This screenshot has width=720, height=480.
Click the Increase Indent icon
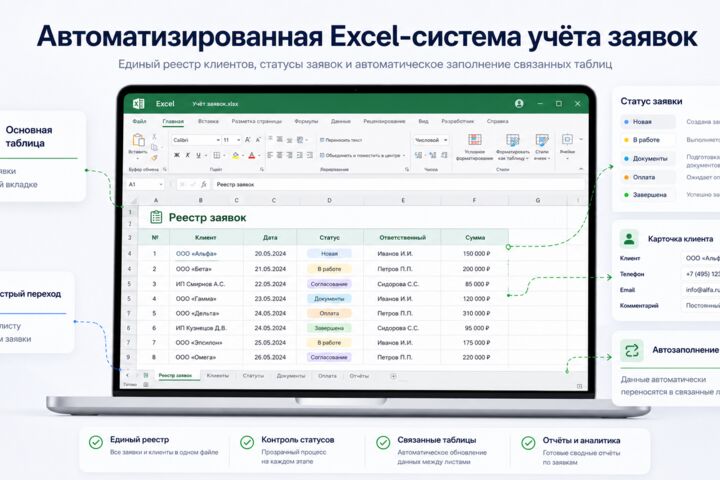(x=309, y=156)
